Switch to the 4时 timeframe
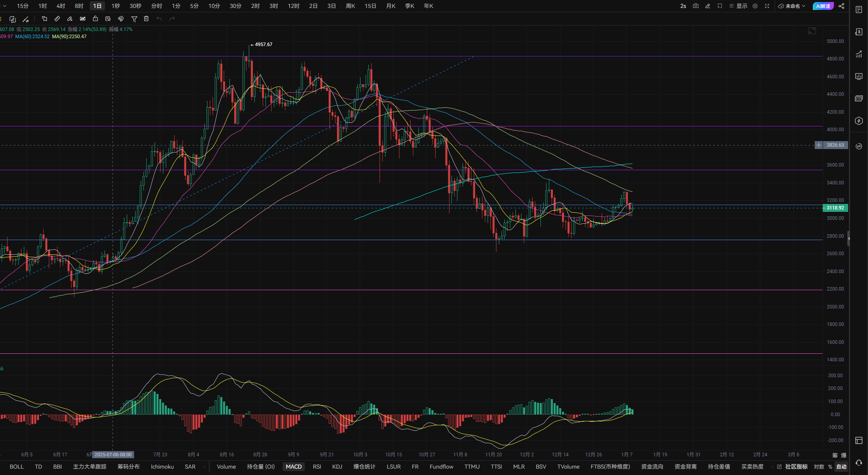Viewport: 868px width, 475px height. [x=61, y=6]
